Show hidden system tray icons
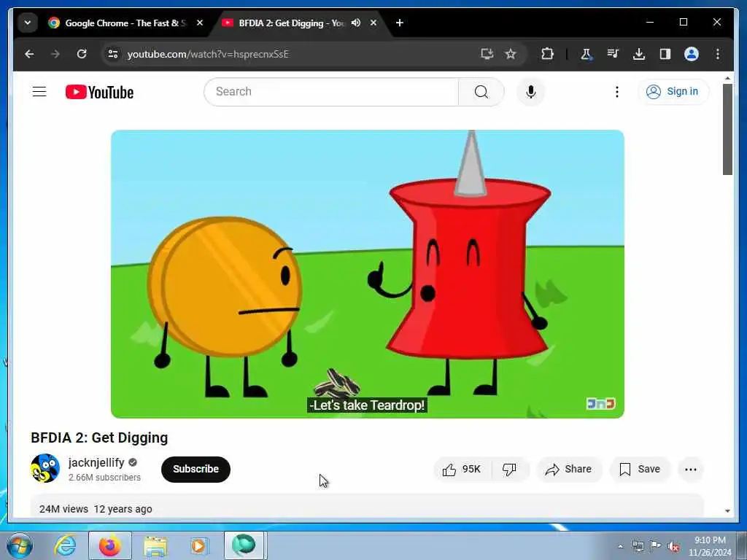 (x=620, y=547)
